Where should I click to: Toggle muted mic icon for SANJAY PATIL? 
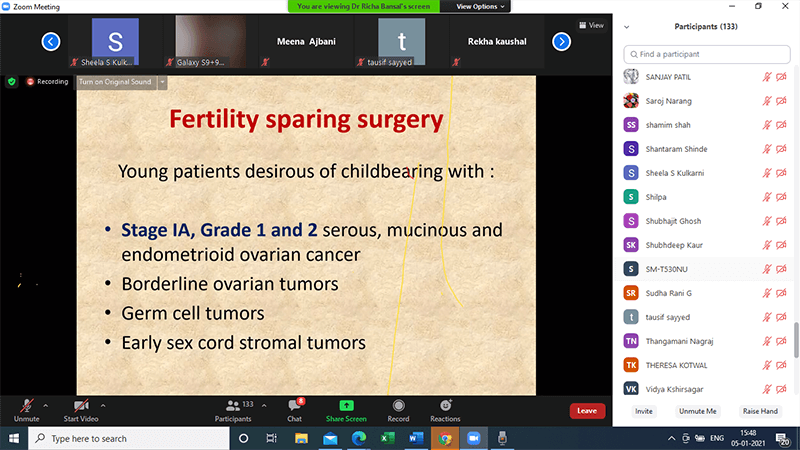pos(767,76)
